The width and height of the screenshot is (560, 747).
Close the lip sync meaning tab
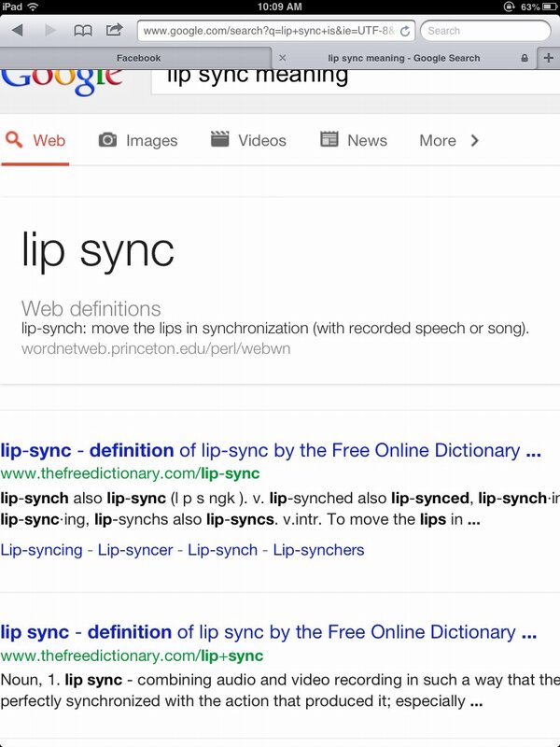283,58
